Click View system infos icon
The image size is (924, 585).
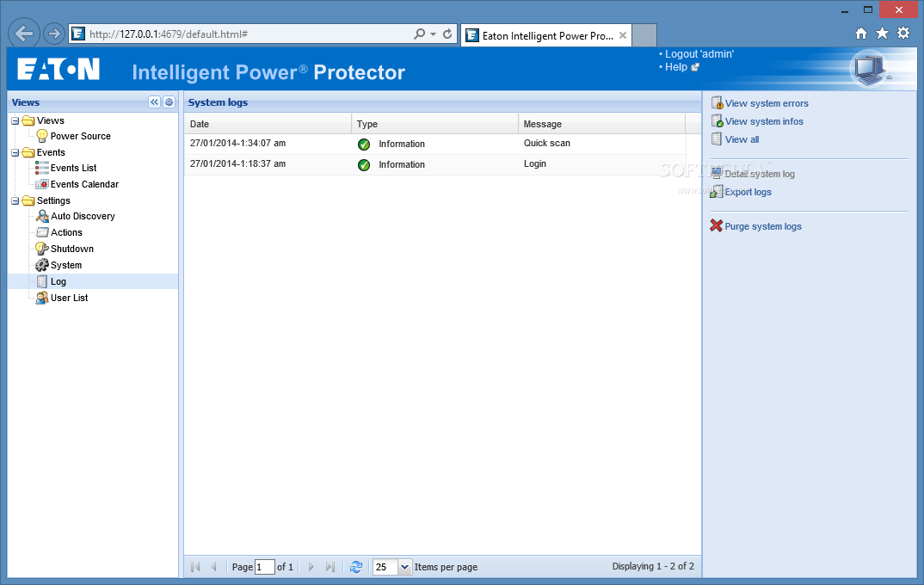point(717,121)
